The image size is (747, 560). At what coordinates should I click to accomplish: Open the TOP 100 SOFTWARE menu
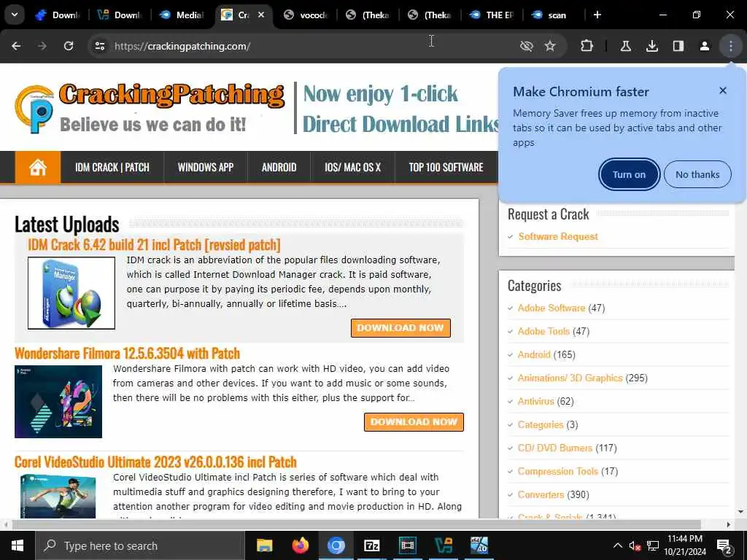point(446,167)
